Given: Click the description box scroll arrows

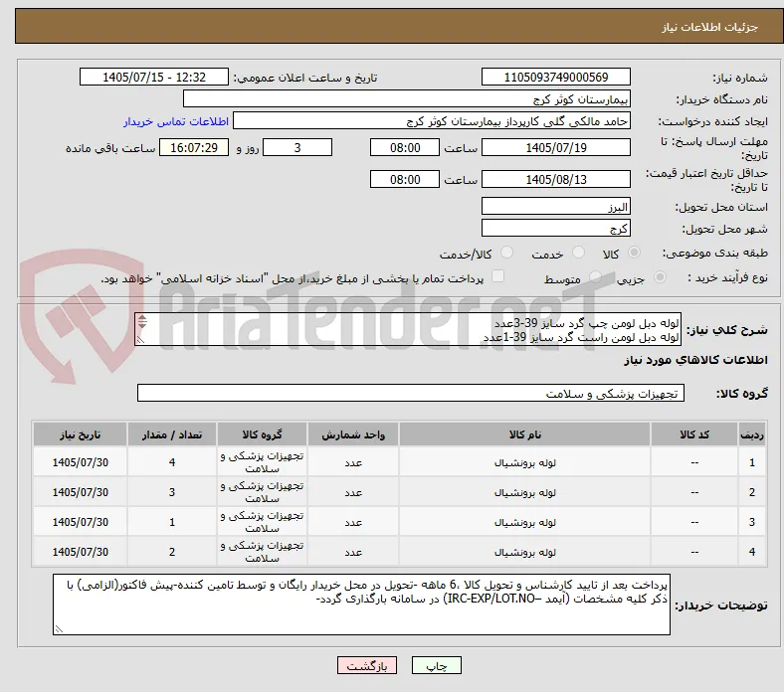Looking at the screenshot, I should pyautogui.click(x=142, y=321).
